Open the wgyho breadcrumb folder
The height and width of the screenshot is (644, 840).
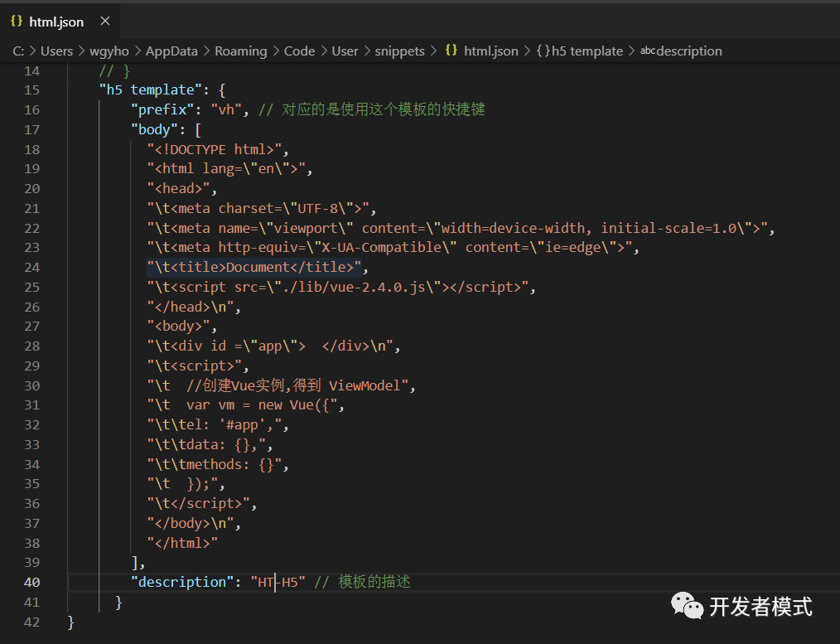click(x=109, y=51)
